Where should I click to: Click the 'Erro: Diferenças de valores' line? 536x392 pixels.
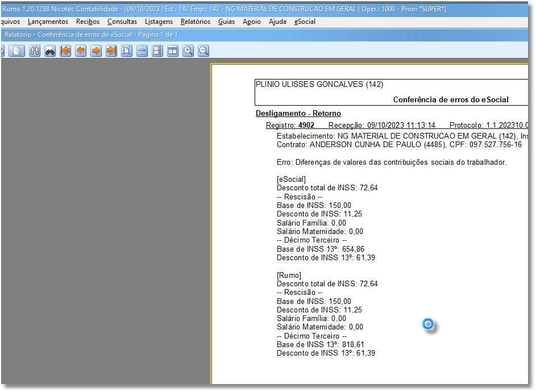(392, 162)
